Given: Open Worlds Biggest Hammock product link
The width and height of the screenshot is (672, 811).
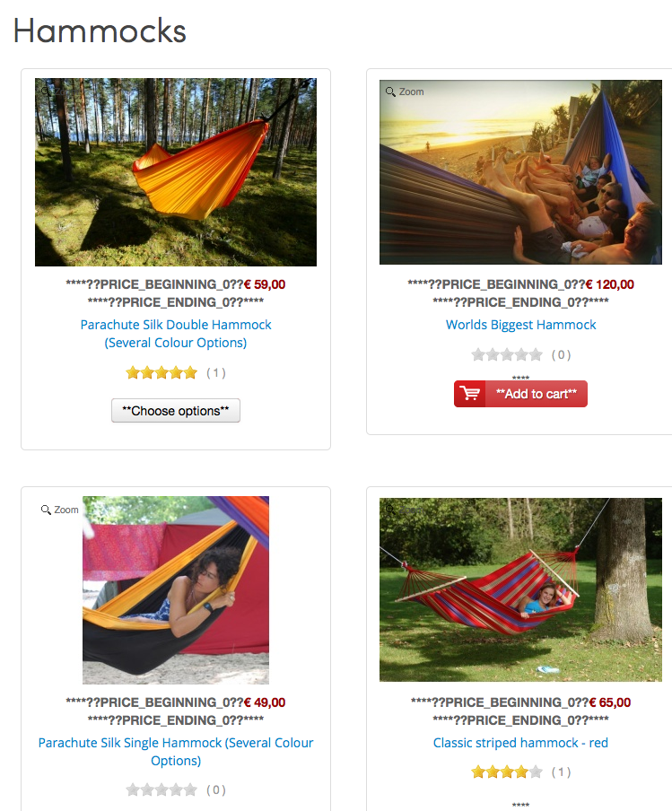Looking at the screenshot, I should click(x=521, y=325).
